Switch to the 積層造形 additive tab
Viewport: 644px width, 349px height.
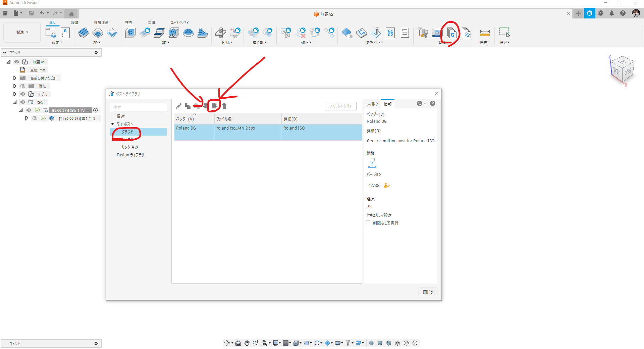click(x=101, y=22)
